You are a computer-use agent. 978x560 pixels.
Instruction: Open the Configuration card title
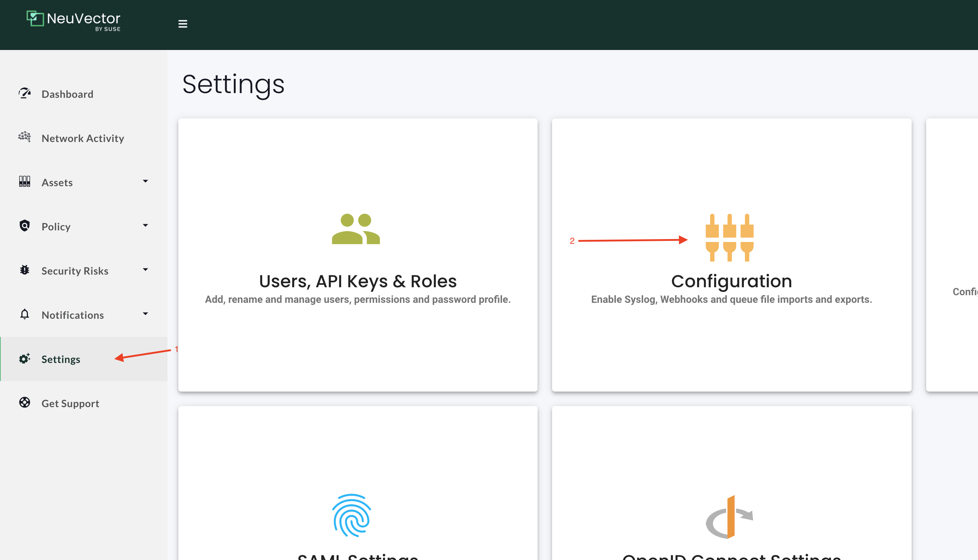tap(731, 281)
